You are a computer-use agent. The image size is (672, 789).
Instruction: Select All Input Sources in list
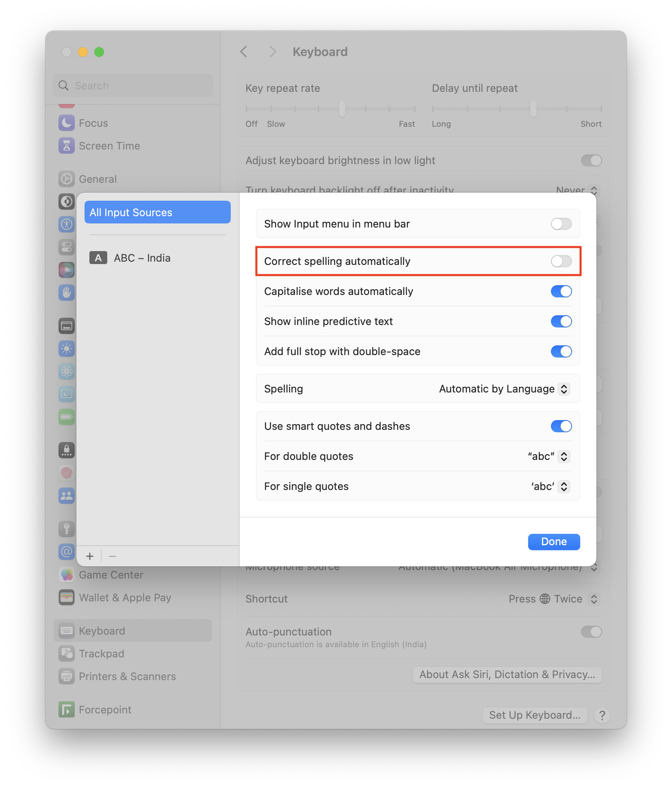coord(157,212)
